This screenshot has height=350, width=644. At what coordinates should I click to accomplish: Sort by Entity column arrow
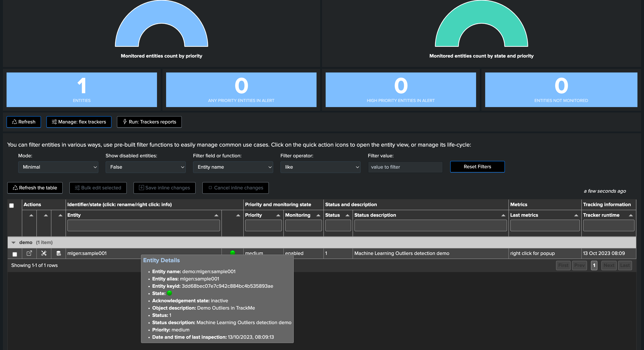216,215
